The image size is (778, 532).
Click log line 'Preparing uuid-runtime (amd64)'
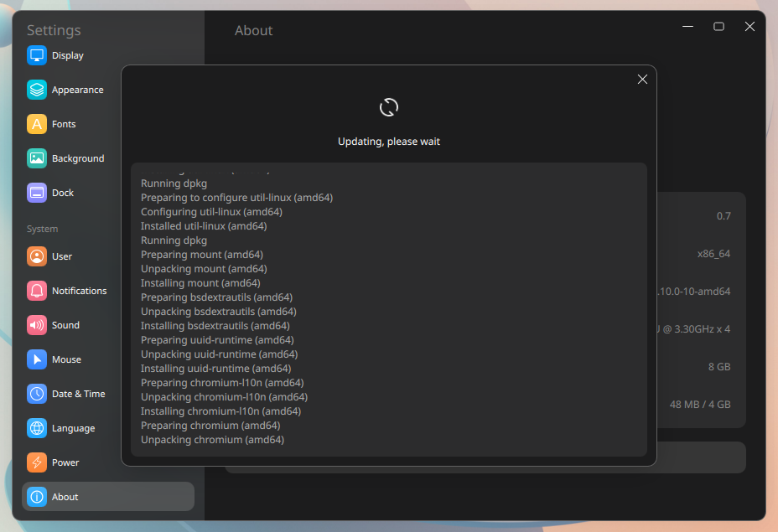pos(217,340)
